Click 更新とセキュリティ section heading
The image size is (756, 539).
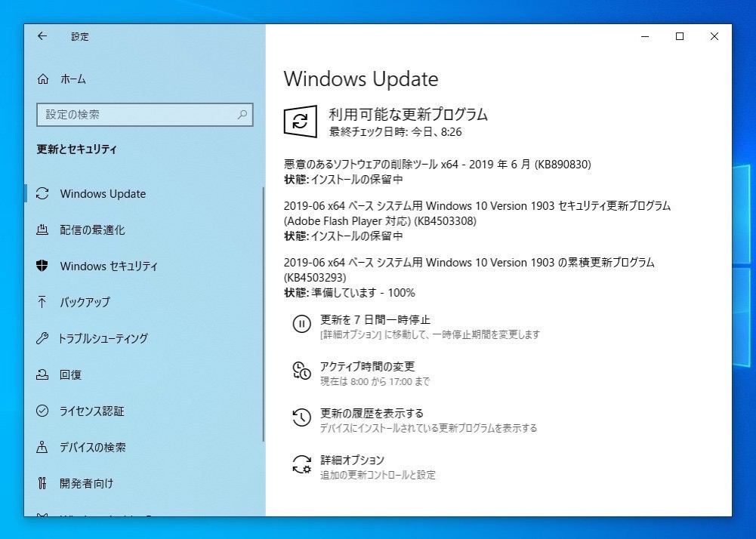coord(77,149)
